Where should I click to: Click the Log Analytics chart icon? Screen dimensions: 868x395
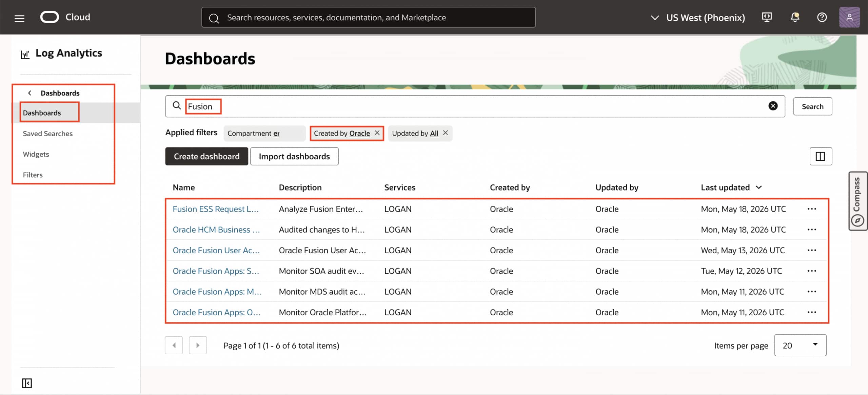click(x=25, y=54)
